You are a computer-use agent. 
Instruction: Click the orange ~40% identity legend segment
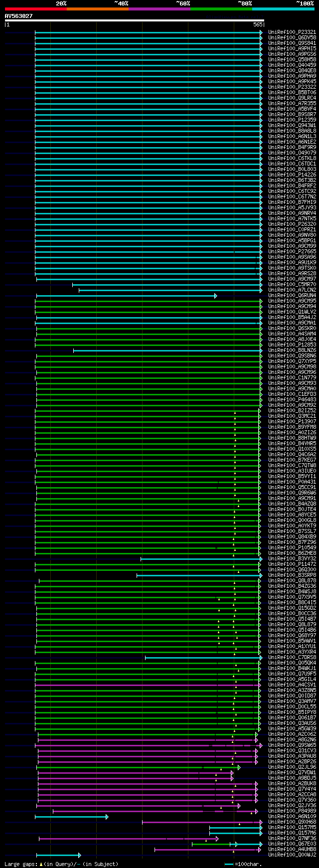(97, 8)
